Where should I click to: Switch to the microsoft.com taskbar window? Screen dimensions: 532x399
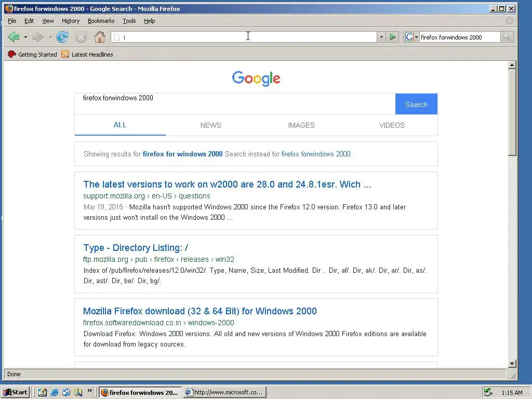224,392
